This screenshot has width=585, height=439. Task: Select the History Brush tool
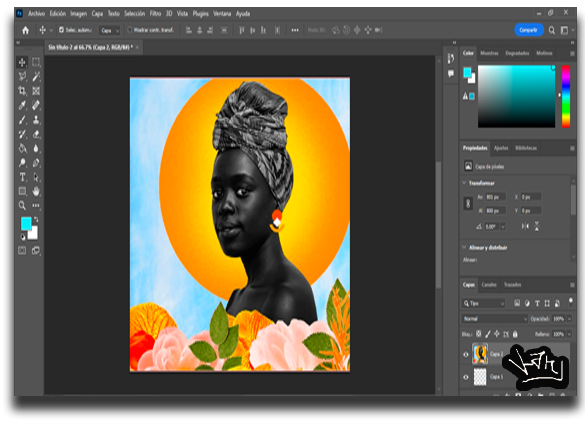22,134
